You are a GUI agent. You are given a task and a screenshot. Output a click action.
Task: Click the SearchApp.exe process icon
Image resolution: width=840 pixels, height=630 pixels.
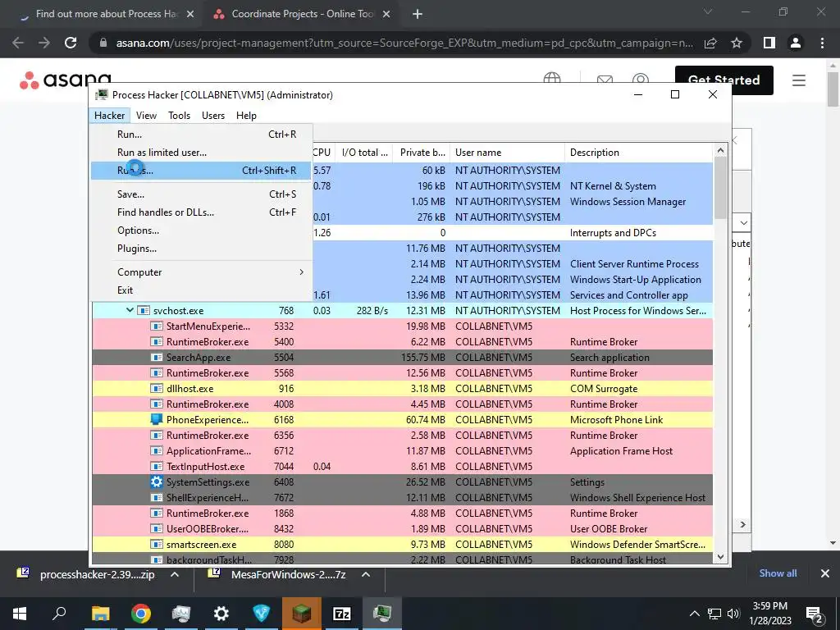(x=157, y=358)
